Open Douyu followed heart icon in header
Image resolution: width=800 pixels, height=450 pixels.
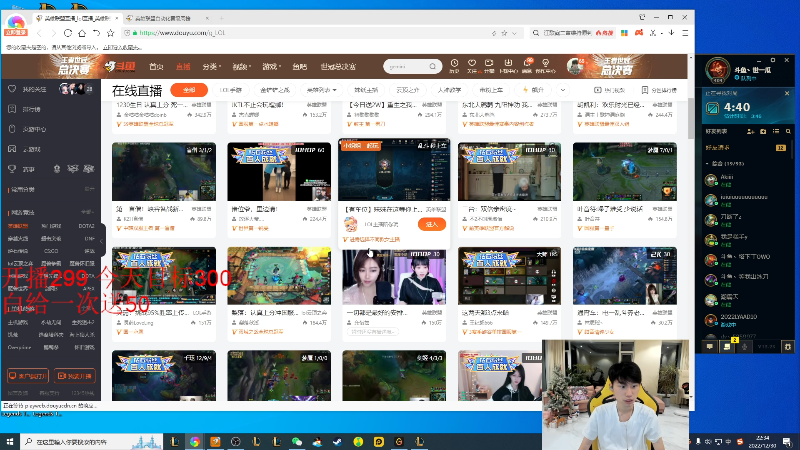[x=472, y=66]
